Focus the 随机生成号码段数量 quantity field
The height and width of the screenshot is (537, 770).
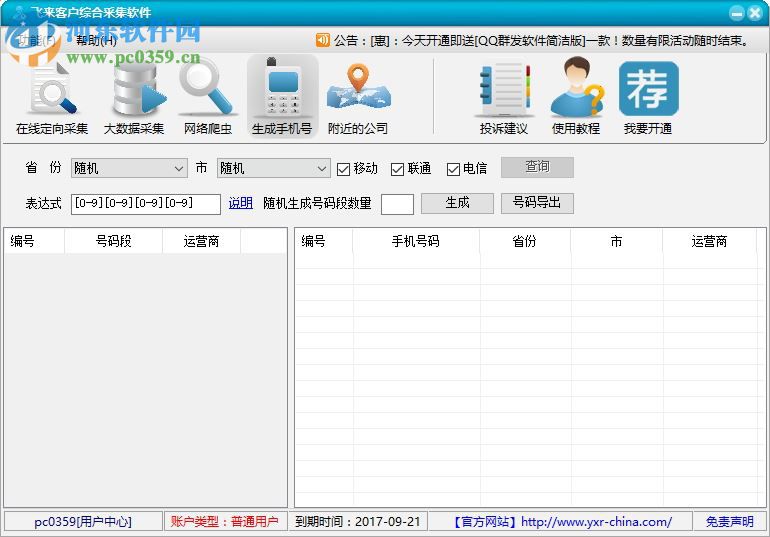(x=397, y=204)
